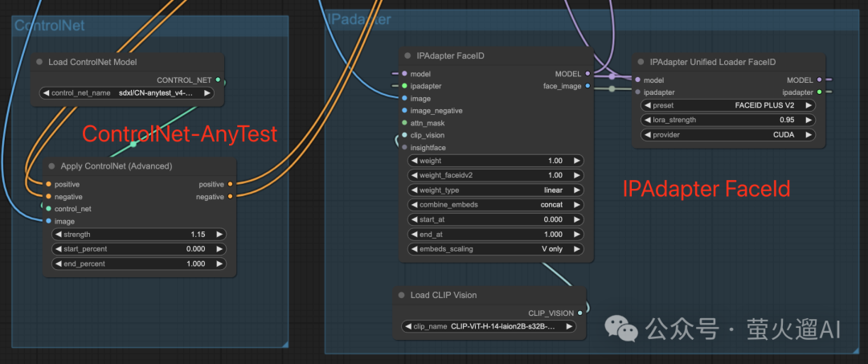Click the model input socket on Unified Loader FaceID
This screenshot has width=868, height=364.
(638, 80)
